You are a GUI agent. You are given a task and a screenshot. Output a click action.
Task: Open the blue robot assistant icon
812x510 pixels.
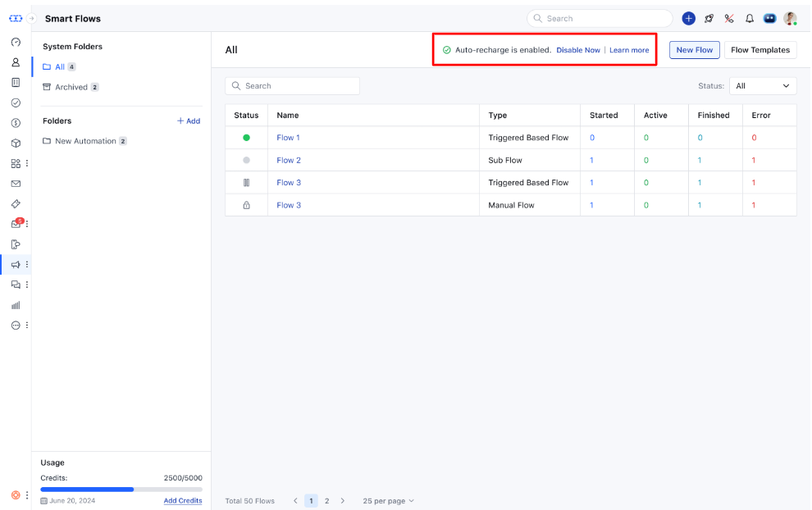pyautogui.click(x=769, y=19)
